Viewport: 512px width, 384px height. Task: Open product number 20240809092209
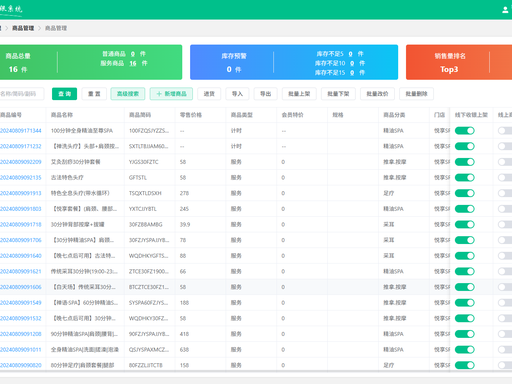click(x=21, y=162)
